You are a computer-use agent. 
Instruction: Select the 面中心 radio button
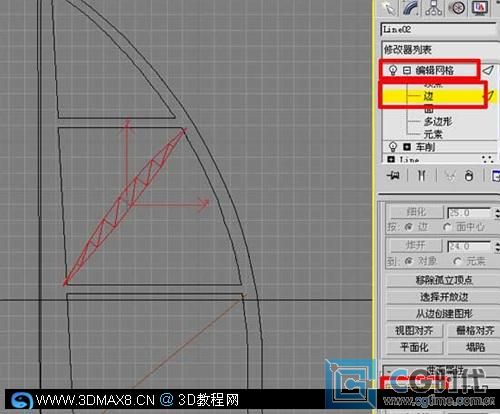(447, 227)
